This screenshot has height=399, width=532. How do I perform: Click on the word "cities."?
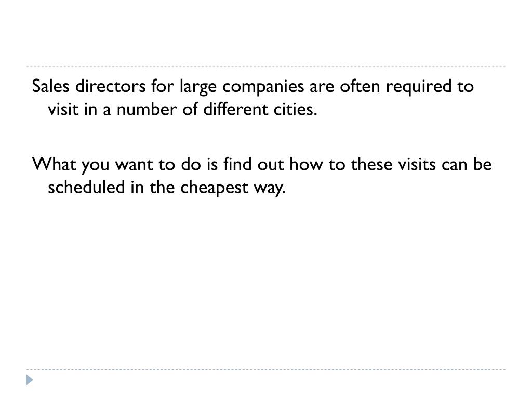296,109
